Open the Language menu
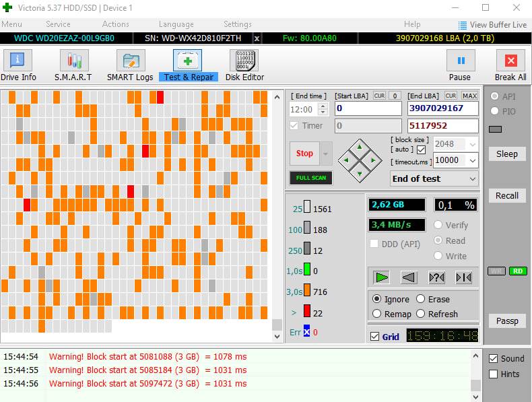 pos(176,24)
